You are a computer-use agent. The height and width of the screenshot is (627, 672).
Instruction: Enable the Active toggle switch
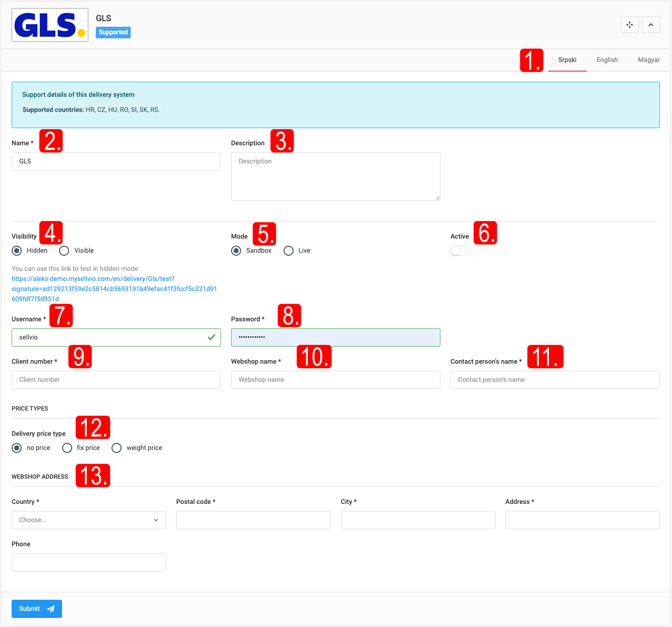(460, 251)
